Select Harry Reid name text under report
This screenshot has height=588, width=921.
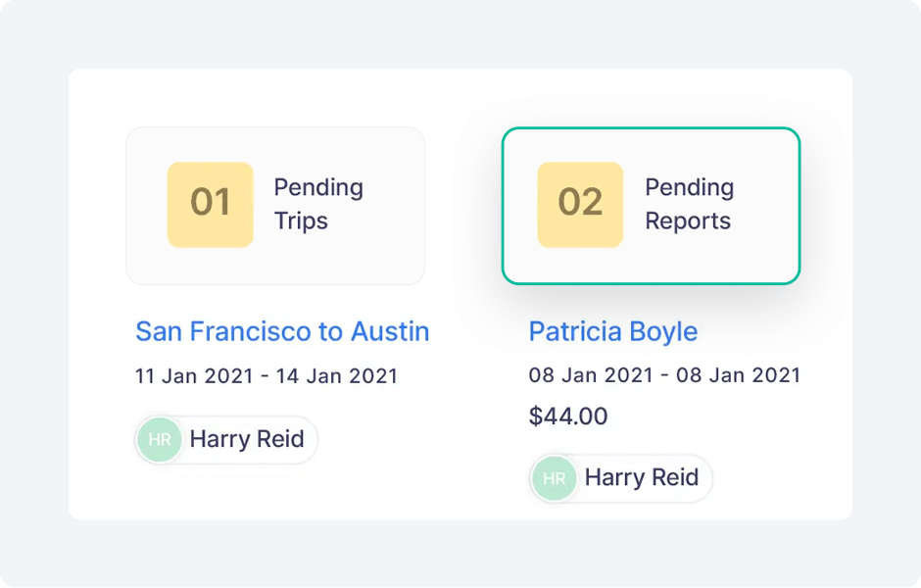pyautogui.click(x=641, y=478)
